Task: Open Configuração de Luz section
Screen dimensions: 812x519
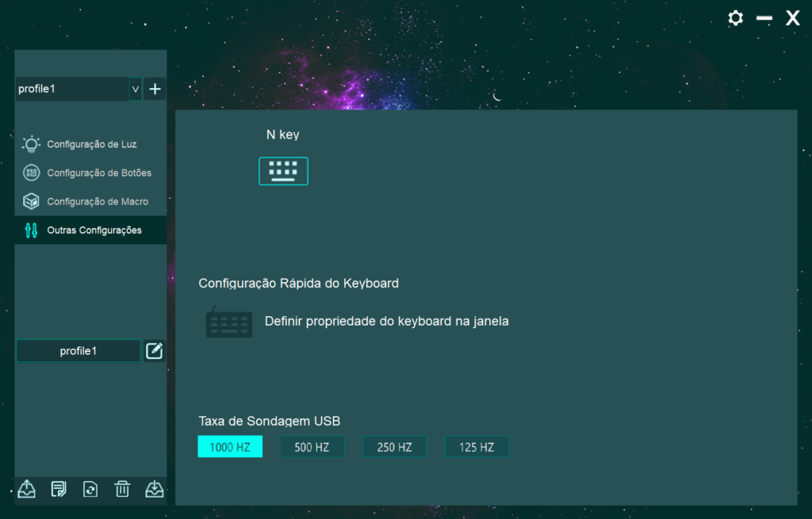Action: (x=91, y=144)
